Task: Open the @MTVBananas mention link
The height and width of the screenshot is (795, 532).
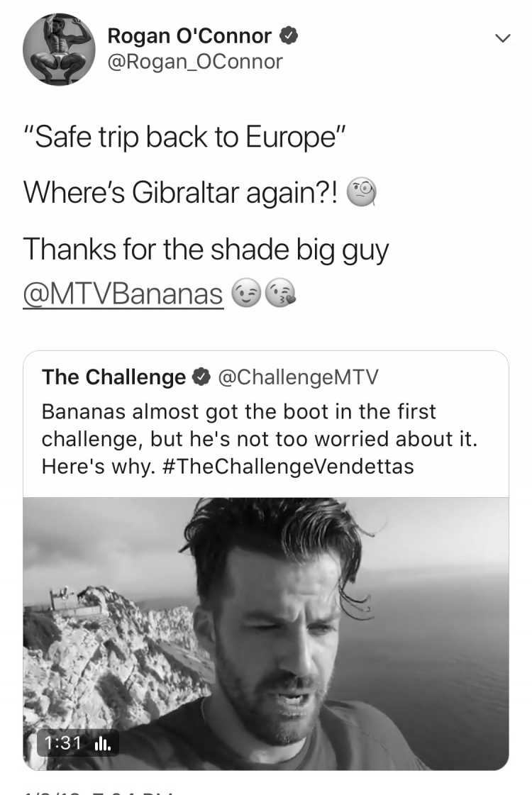Action: click(x=123, y=294)
